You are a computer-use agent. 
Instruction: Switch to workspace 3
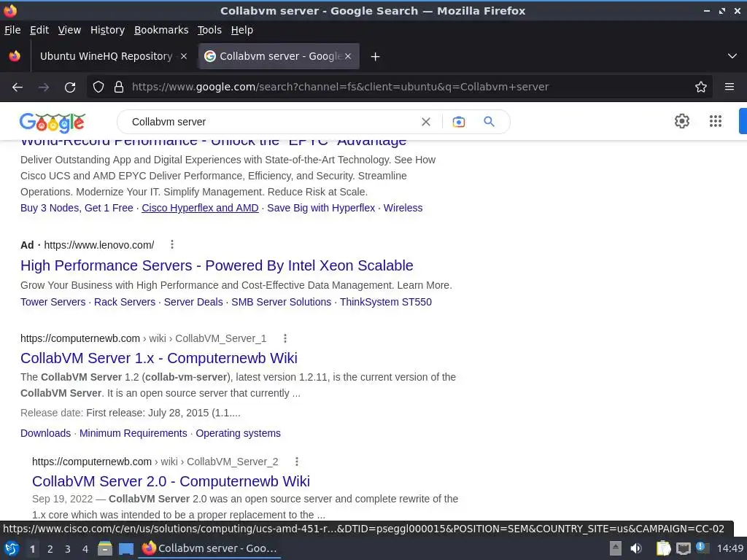coord(68,549)
